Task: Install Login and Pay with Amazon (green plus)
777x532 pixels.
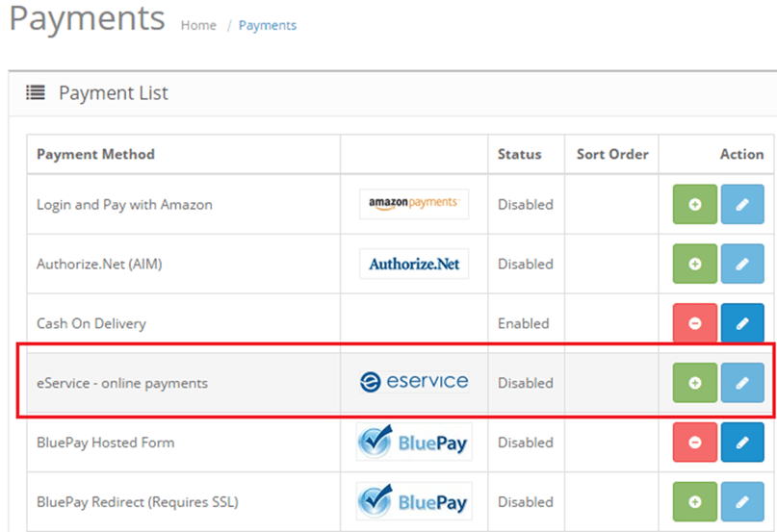Action: 695,204
